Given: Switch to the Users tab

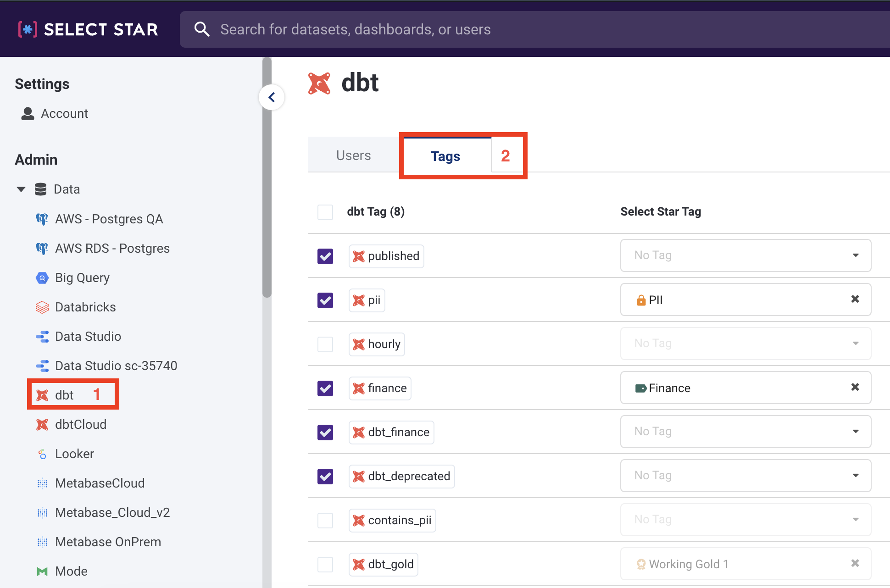Looking at the screenshot, I should click(353, 155).
